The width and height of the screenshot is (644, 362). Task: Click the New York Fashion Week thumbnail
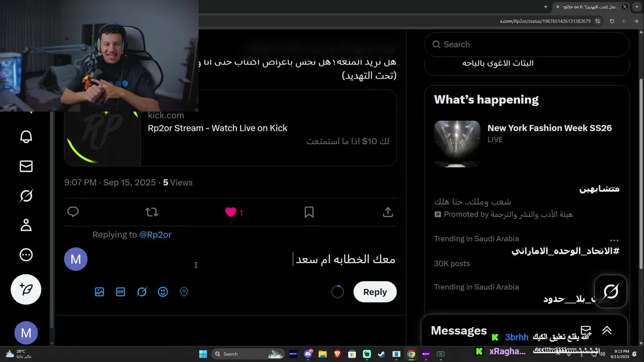pos(457,144)
